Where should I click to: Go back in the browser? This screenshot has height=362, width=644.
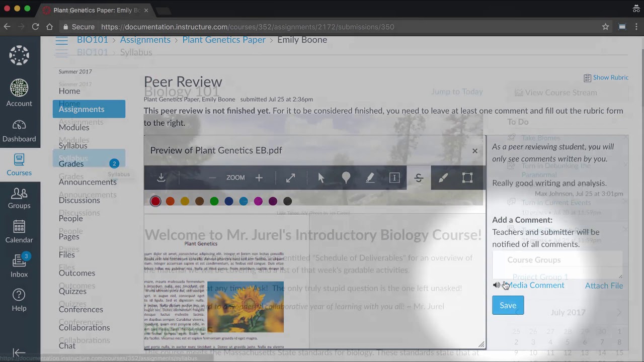pyautogui.click(x=7, y=27)
